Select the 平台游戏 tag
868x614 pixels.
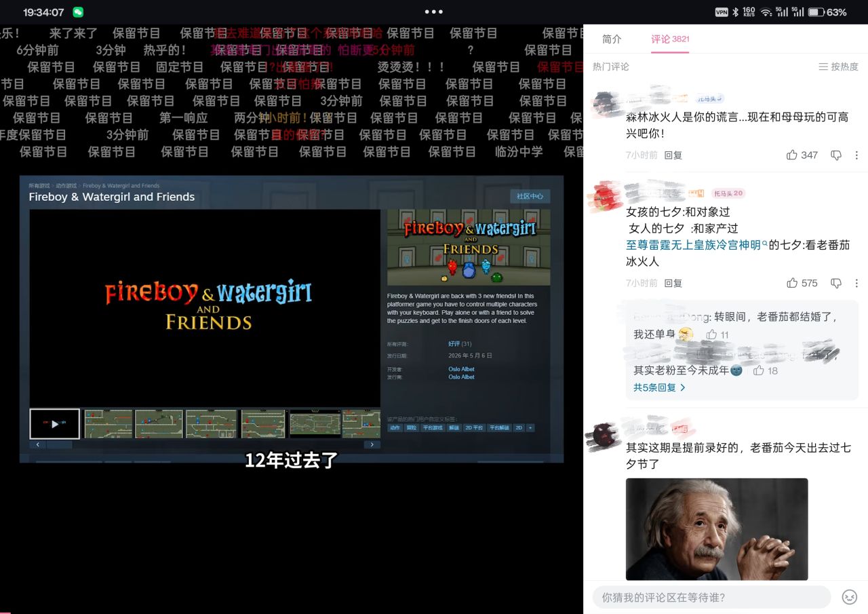[433, 428]
